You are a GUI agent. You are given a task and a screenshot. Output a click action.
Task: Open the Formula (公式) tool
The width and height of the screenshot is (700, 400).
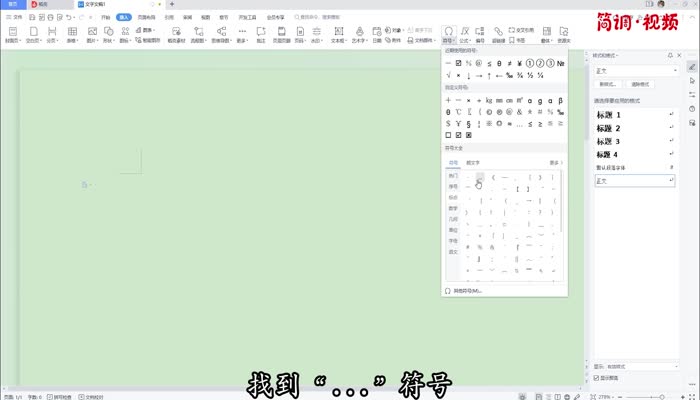464,35
